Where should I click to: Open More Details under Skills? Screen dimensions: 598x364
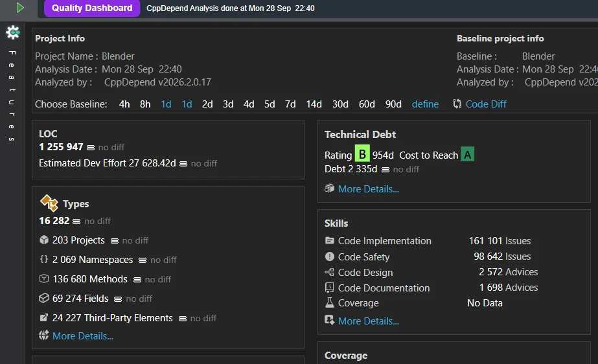(x=369, y=321)
